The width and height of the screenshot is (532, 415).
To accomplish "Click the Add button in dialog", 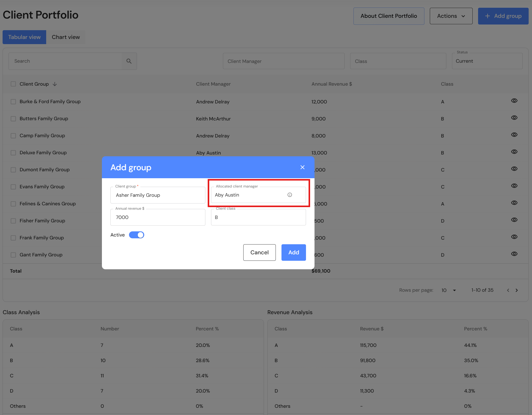I will 293,253.
